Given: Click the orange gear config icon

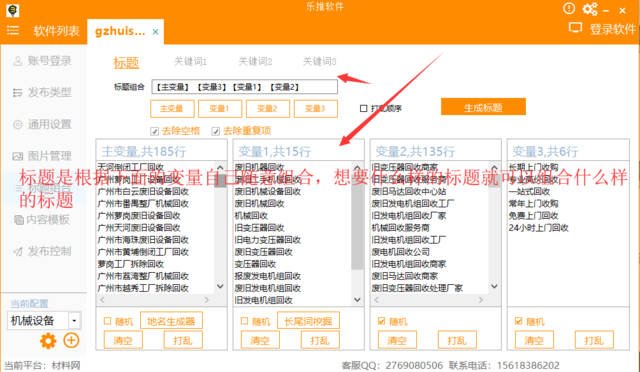Looking at the screenshot, I should click(48, 341).
